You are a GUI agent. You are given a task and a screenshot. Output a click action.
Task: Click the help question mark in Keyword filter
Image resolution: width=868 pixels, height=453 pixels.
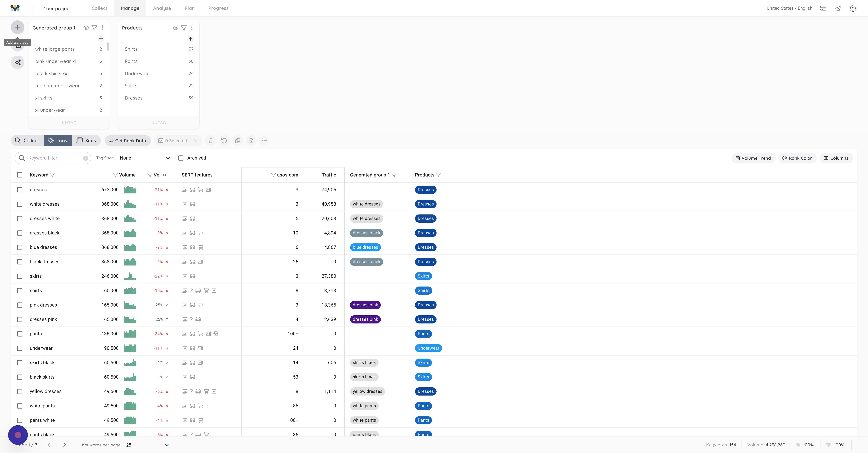[85, 158]
